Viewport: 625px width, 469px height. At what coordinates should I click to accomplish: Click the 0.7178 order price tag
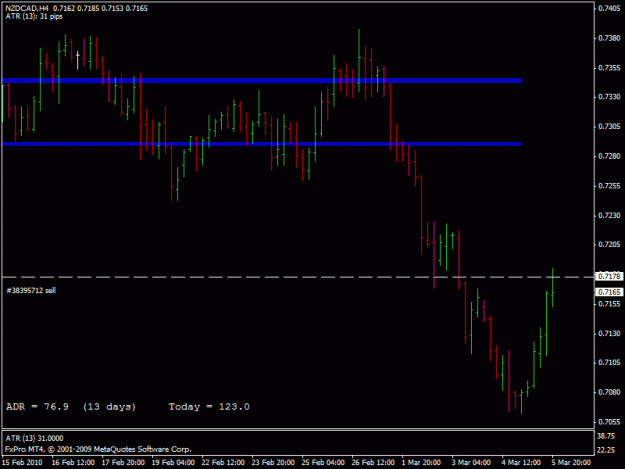click(609, 276)
